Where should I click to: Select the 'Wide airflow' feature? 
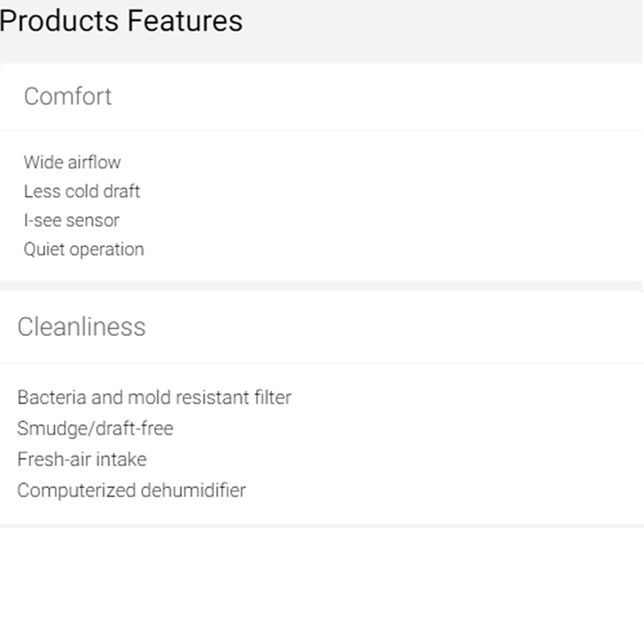pos(72,162)
